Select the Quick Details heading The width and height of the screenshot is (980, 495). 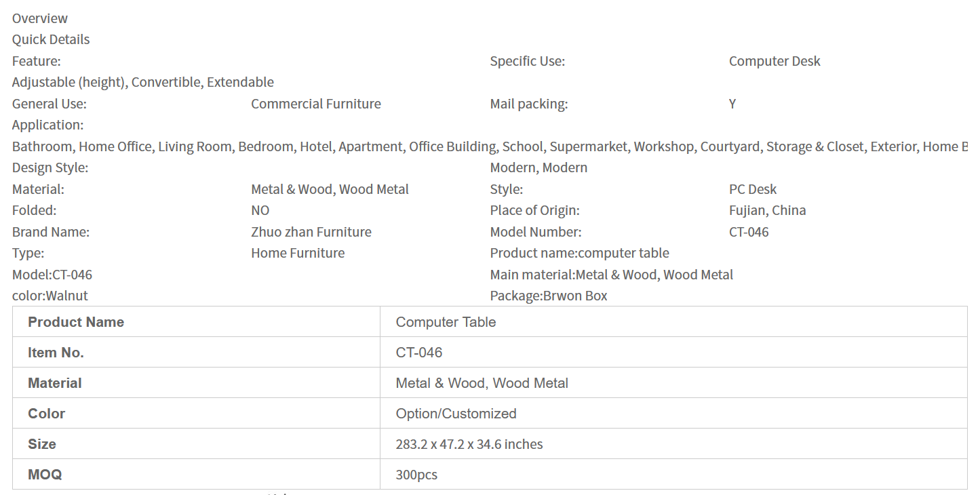51,39
